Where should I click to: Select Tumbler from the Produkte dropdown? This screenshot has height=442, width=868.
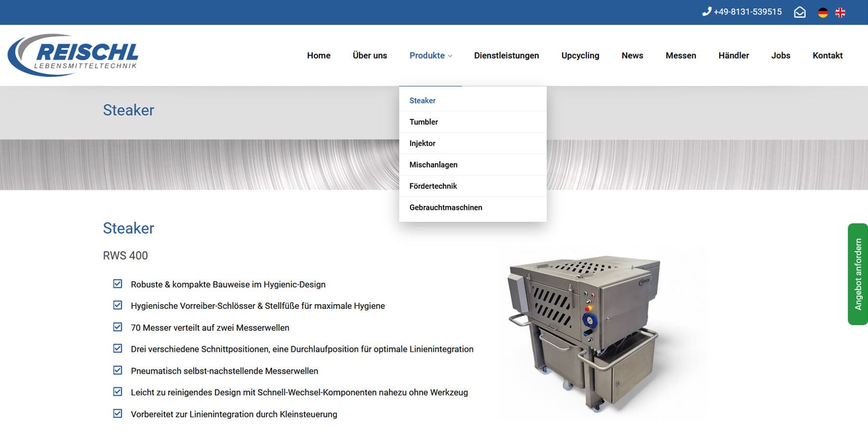tap(424, 122)
